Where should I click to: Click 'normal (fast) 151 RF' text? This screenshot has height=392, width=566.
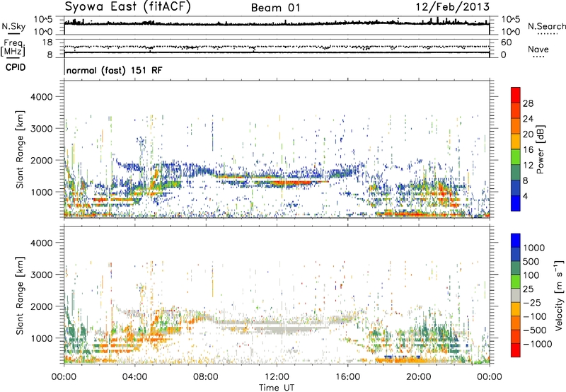click(x=115, y=70)
